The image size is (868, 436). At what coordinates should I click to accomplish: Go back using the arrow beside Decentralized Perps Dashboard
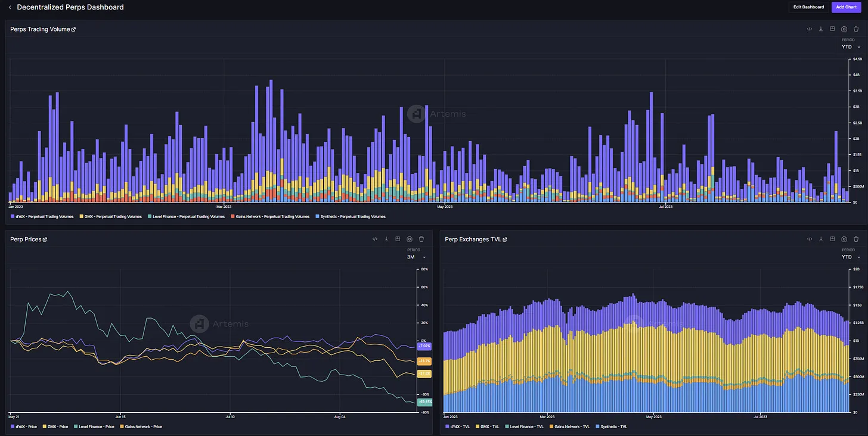(x=10, y=7)
